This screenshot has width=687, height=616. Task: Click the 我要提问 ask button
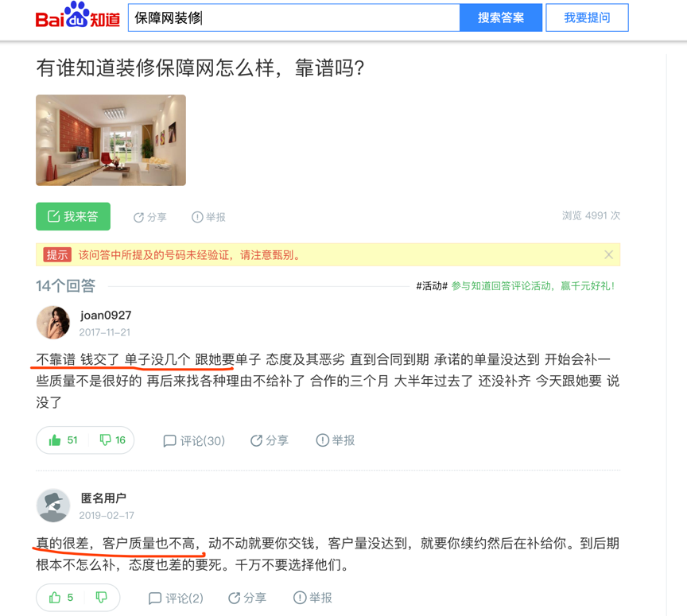tap(587, 17)
